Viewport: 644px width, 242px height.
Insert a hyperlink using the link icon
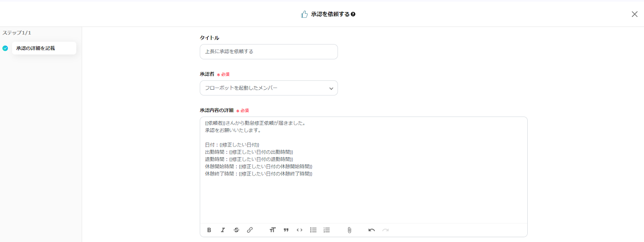pos(250,230)
